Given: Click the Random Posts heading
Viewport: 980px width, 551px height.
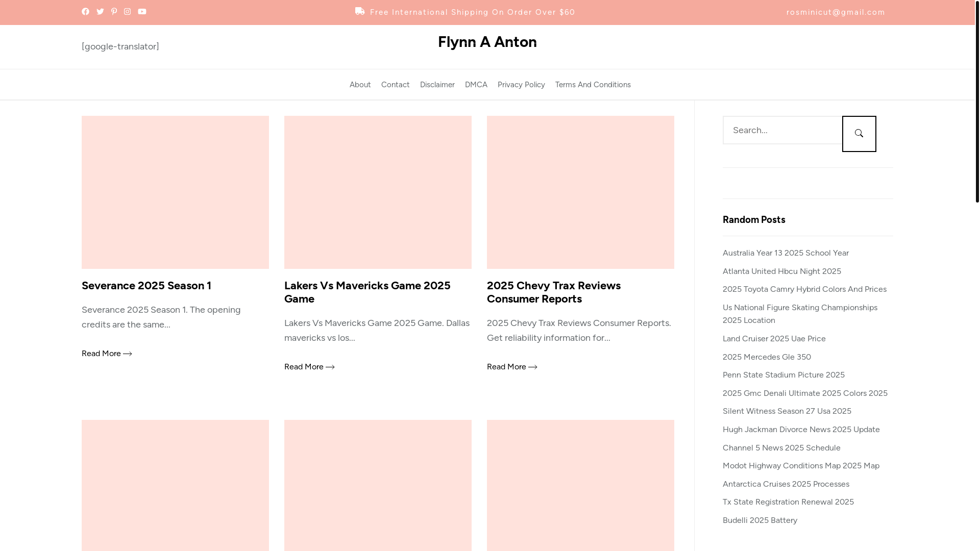Looking at the screenshot, I should [x=754, y=220].
